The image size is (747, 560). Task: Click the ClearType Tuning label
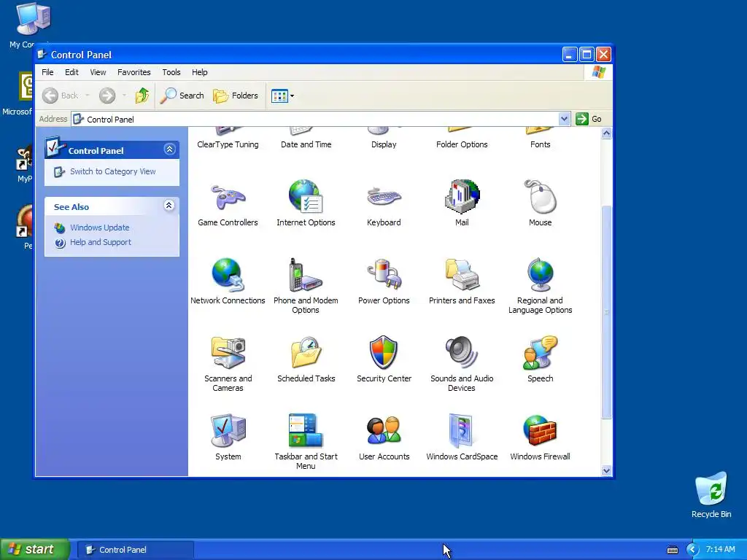coord(228,144)
